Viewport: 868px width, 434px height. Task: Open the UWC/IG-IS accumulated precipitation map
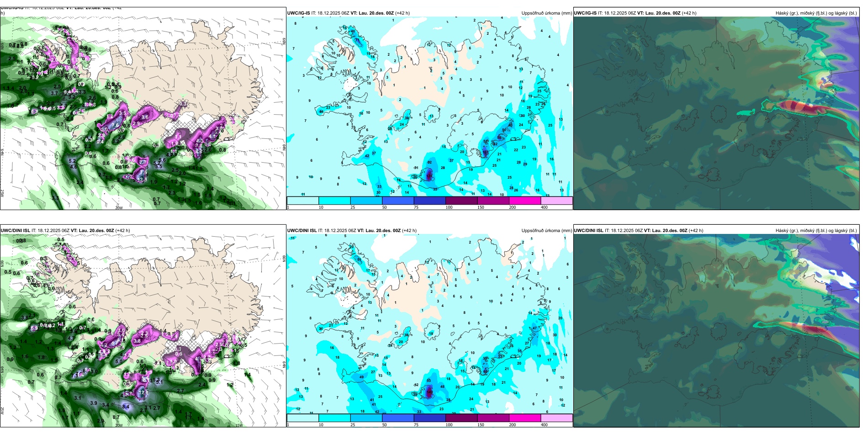click(x=429, y=108)
